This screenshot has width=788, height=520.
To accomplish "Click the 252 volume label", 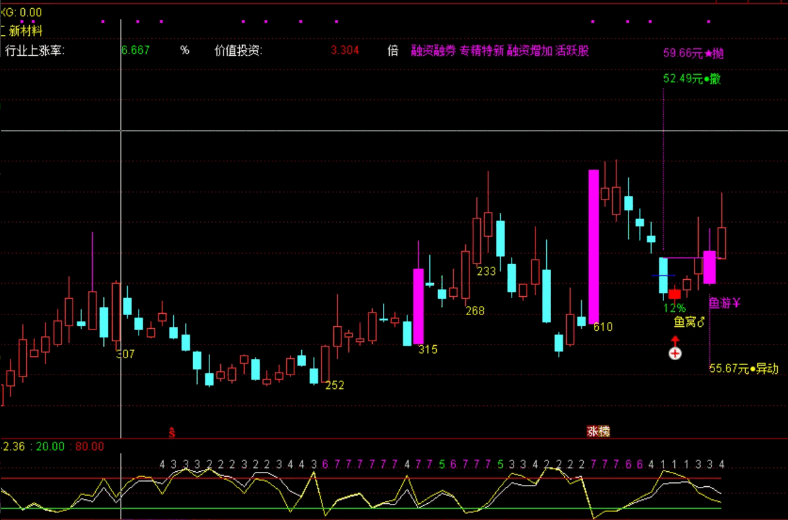I will (x=335, y=385).
